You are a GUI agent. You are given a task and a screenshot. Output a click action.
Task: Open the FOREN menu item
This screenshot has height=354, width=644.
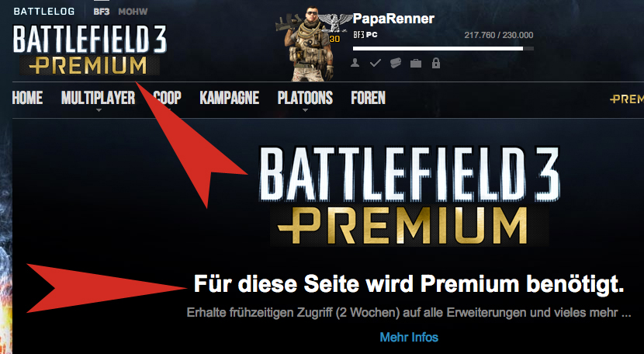368,98
